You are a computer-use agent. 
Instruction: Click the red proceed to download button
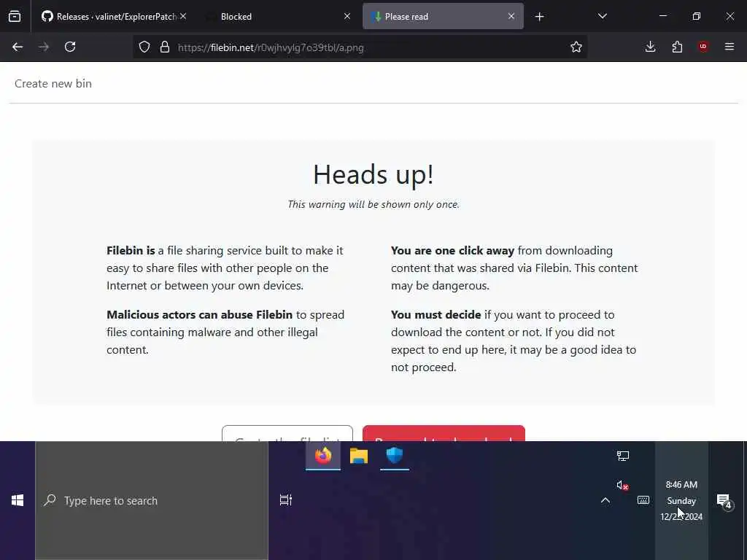point(444,433)
